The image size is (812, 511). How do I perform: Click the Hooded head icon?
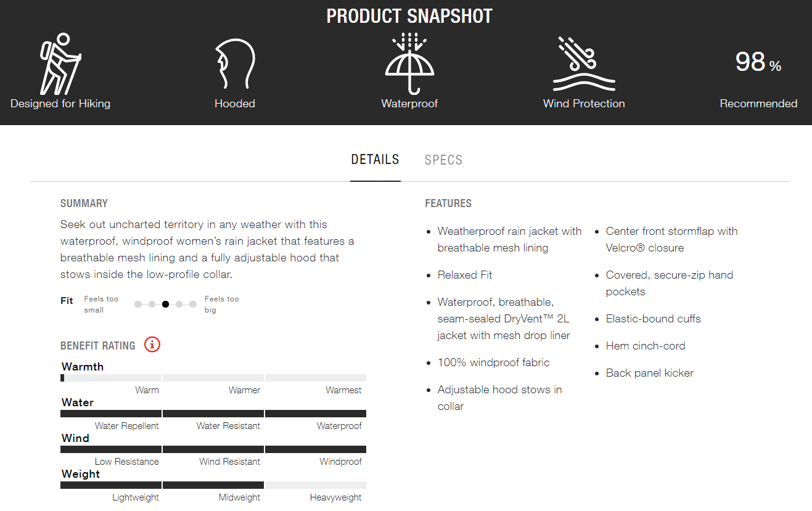tap(235, 65)
